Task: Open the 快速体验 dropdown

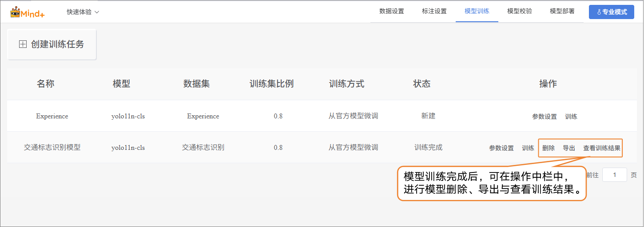Action: click(83, 12)
